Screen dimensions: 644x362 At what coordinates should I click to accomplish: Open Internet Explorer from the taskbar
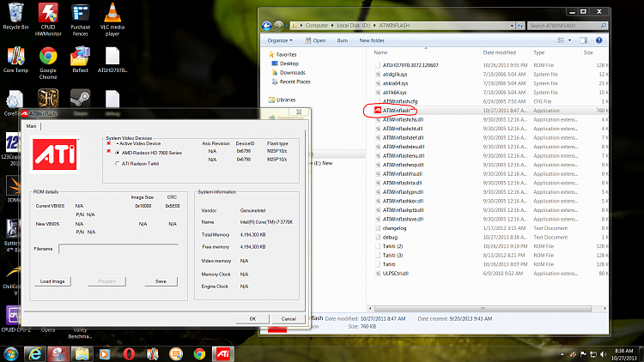coord(35,353)
